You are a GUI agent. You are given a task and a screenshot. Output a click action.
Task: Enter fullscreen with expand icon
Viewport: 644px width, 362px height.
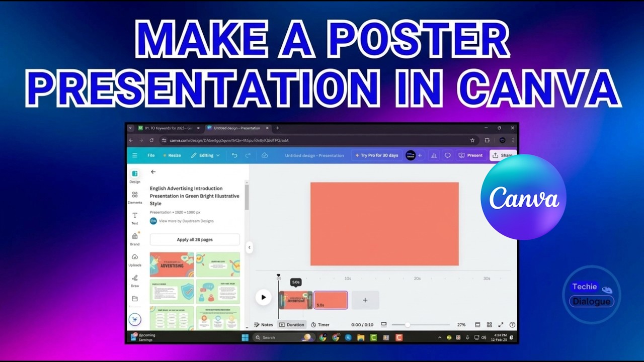pos(501,325)
